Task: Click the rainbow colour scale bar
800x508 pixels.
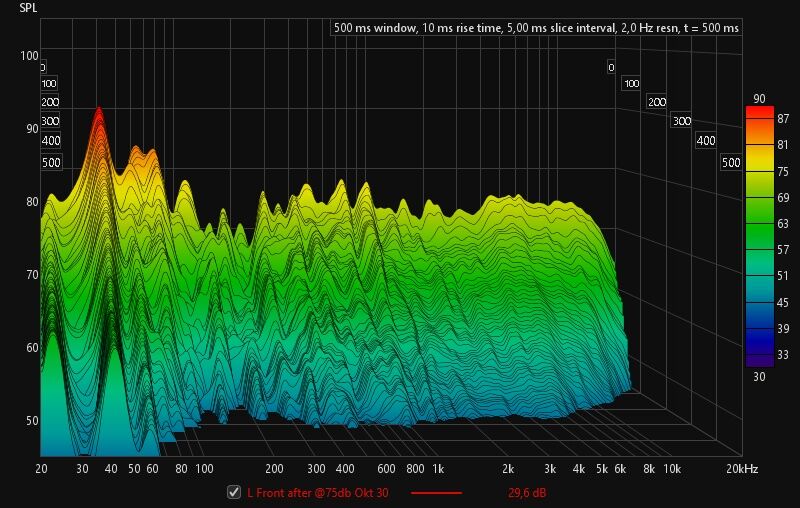Action: pos(760,236)
